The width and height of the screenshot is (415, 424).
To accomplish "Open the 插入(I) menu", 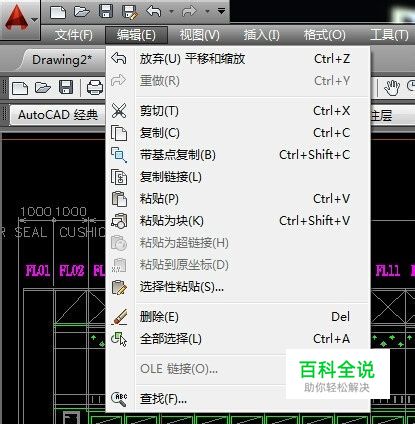I will click(x=261, y=35).
